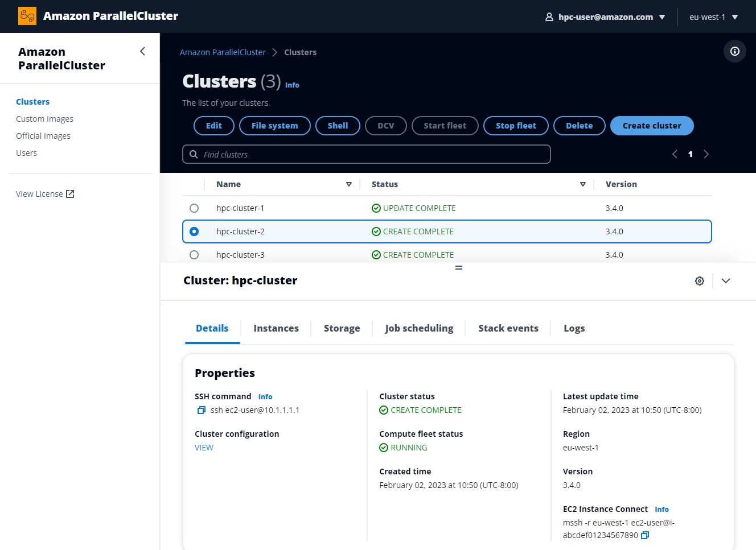This screenshot has height=550, width=756.
Task: Open the hpc-user account dropdown
Action: point(606,17)
